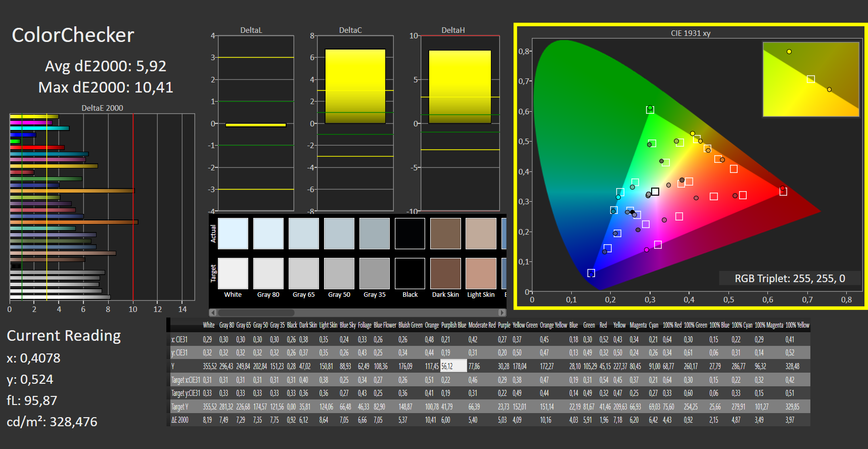Click the DeltaE 2000 bar chart title

tap(102, 108)
